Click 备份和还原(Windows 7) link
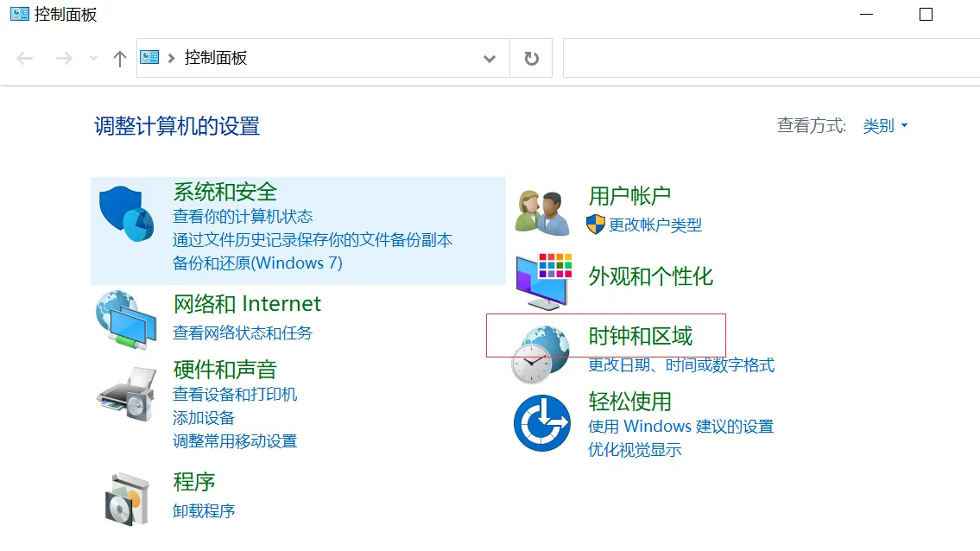This screenshot has width=980, height=551. pyautogui.click(x=257, y=263)
